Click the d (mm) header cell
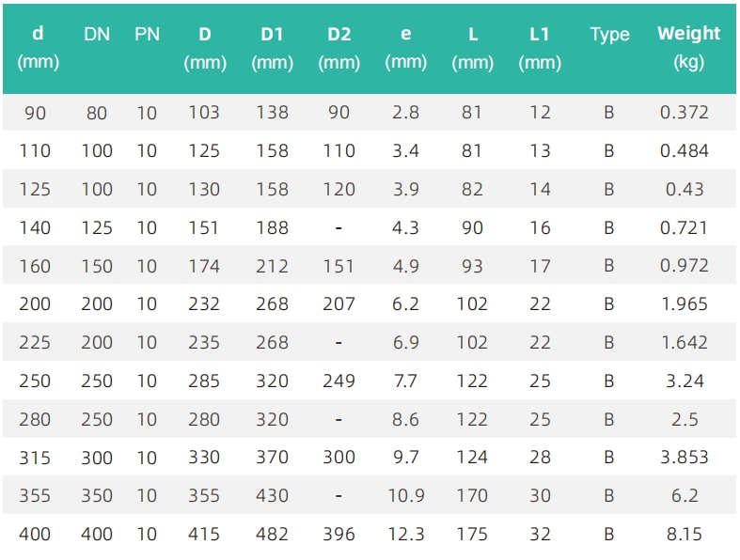This screenshot has height=560, width=740. (x=38, y=48)
